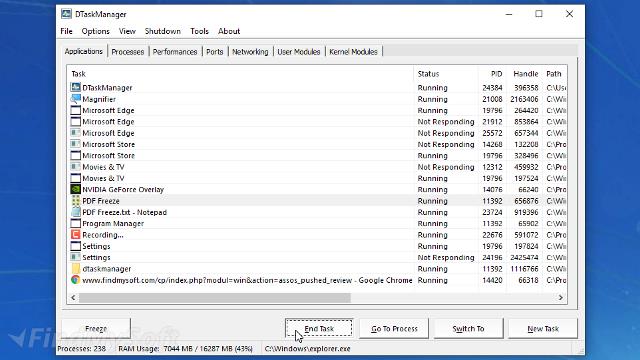This screenshot has width=640, height=360.
Task: Open the Tools menu
Action: coord(199,31)
